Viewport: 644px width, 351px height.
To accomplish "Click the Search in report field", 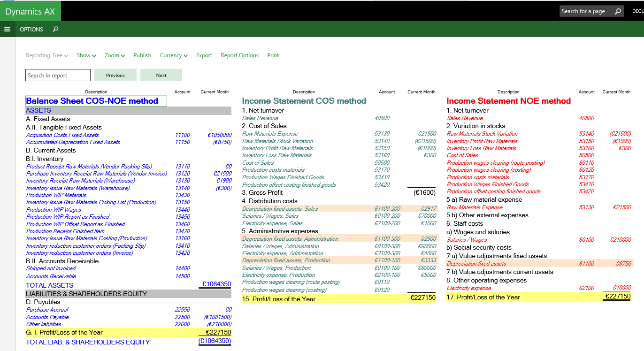I will coord(58,75).
